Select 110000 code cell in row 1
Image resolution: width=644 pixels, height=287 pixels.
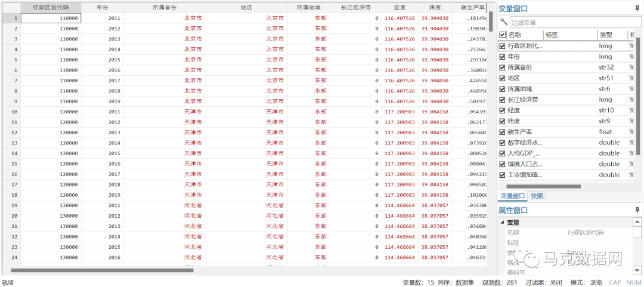51,18
